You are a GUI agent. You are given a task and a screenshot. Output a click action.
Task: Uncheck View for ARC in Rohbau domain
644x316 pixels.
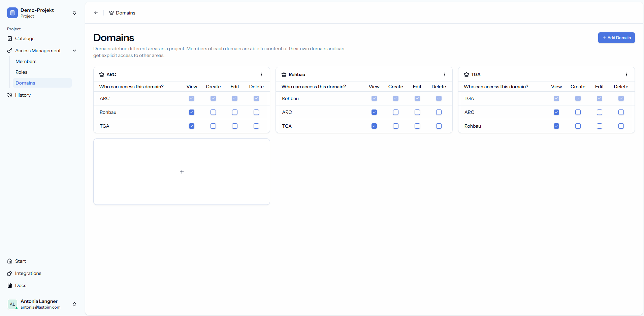coord(374,112)
